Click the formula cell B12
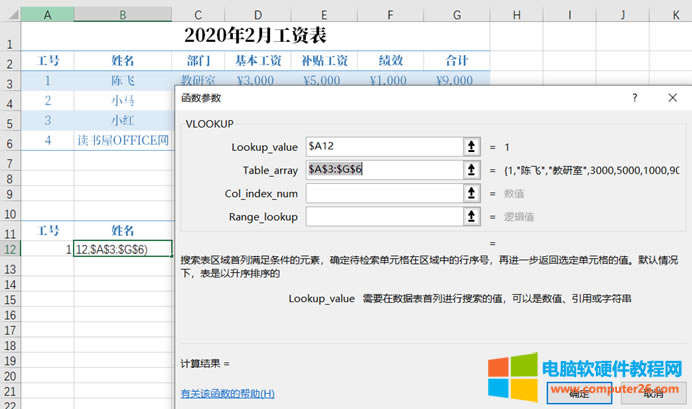Image resolution: width=692 pixels, height=409 pixels. click(x=123, y=249)
